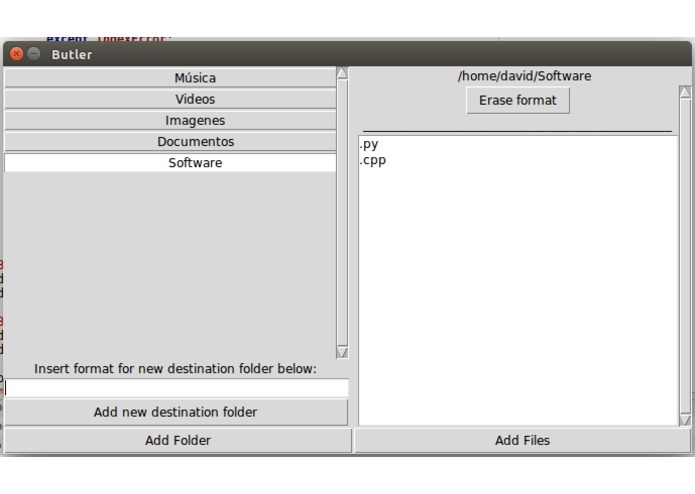
Task: Click the Butler window title
Action: (x=72, y=54)
